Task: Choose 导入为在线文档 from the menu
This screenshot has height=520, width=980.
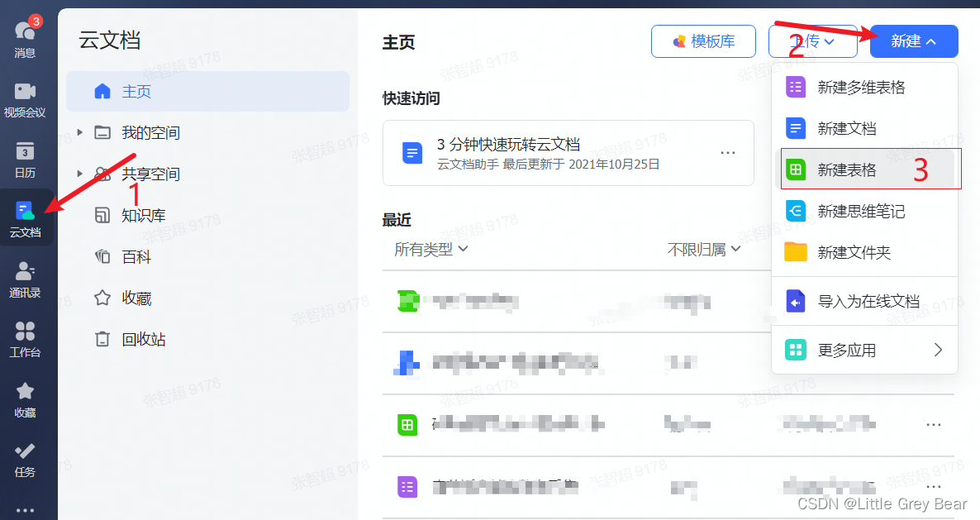Action: 864,302
